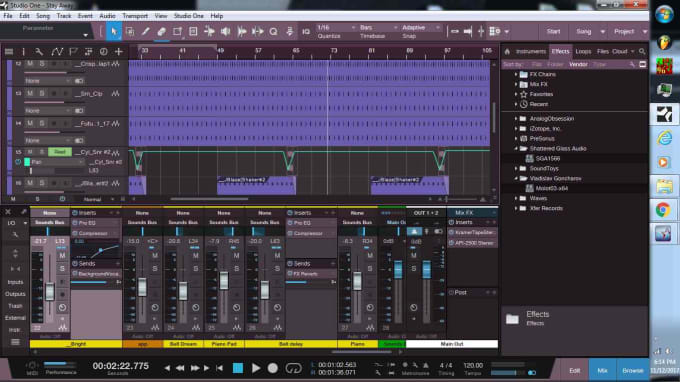
Task: Select the Arrow tool in the toolbar
Action: (x=114, y=32)
